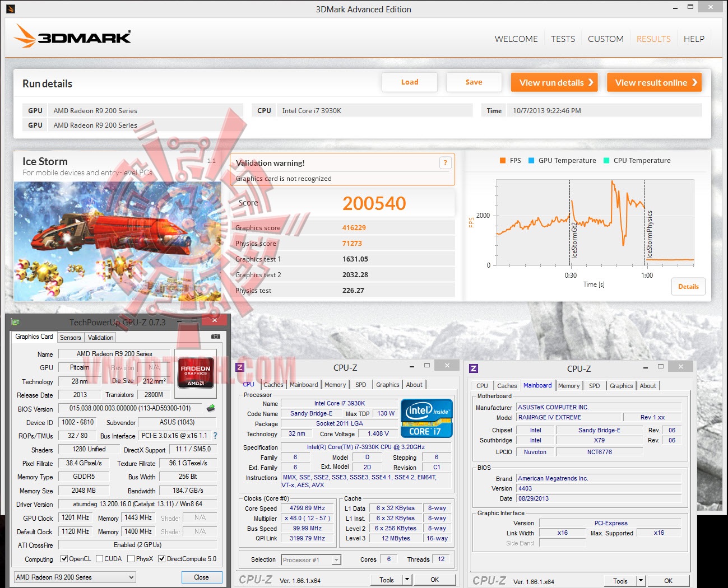Screen dimensions: 728x588
Task: Click View run details button
Action: (554, 82)
